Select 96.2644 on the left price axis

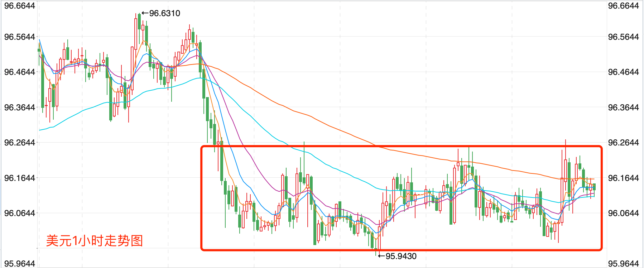[x=20, y=143]
